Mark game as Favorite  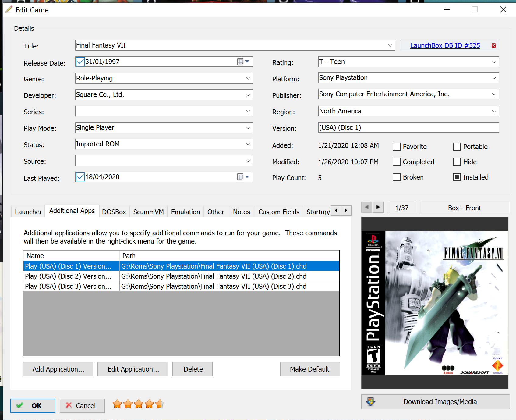click(x=397, y=147)
